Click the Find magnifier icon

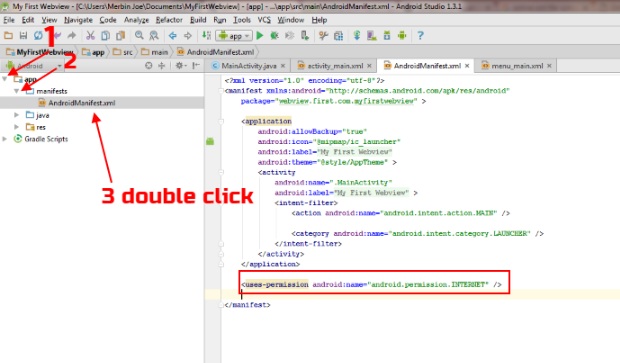(139, 36)
